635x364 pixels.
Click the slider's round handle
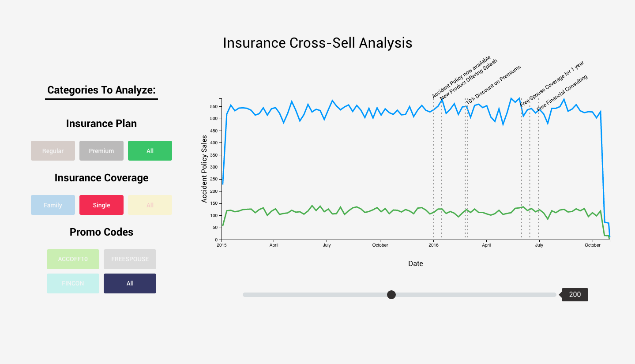click(x=391, y=295)
